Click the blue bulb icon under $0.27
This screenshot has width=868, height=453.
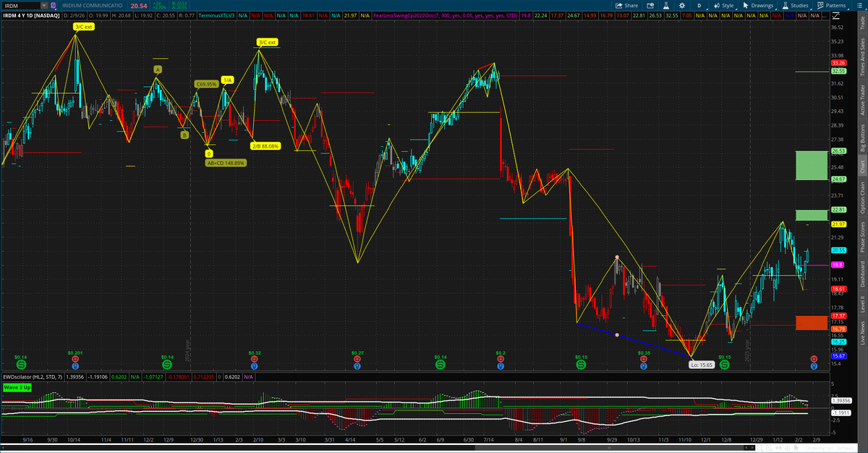tap(357, 366)
